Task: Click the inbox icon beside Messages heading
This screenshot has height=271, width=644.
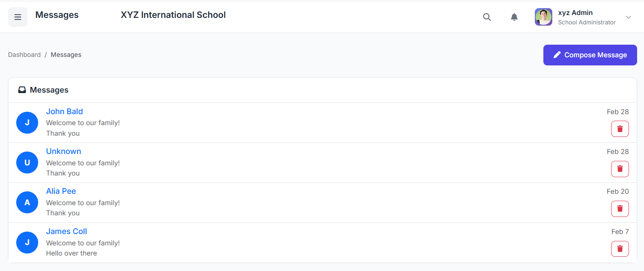Action: [x=22, y=90]
